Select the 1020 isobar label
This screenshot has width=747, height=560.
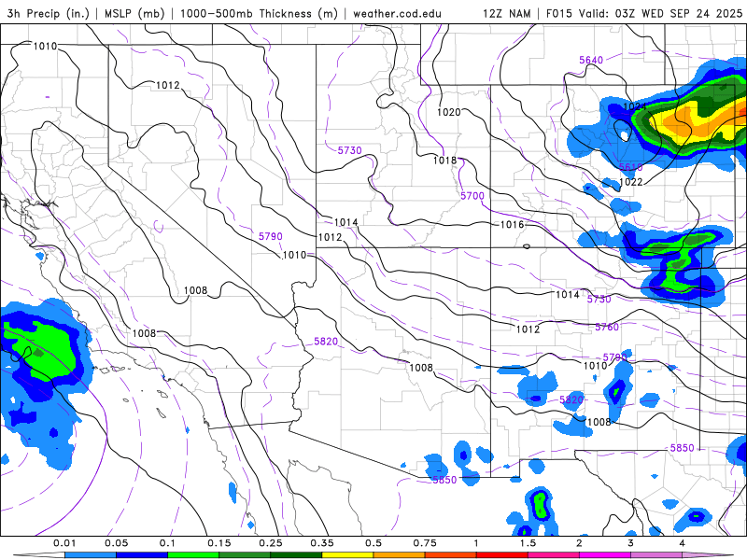click(x=449, y=112)
